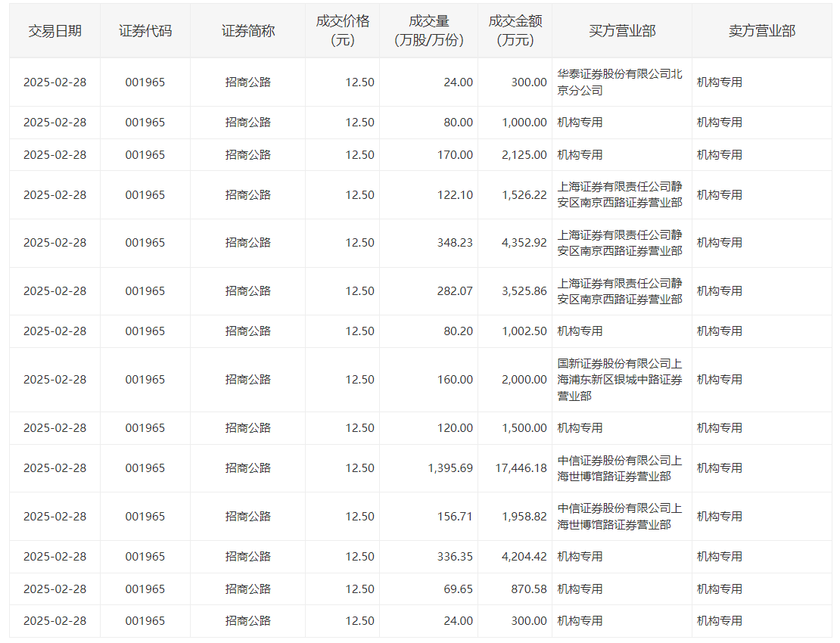Screen dimensions: 840x643
Task: Click the 交易日期 column header
Action: 54,31
